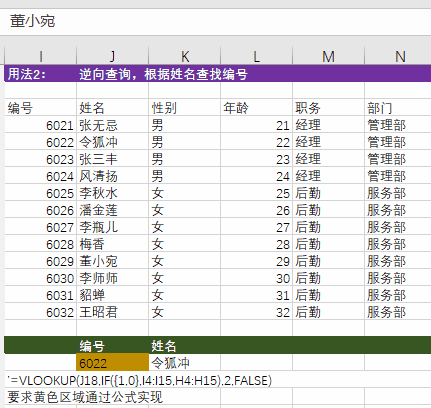The image size is (431, 408).
Task: Select the 性别 header cell
Action: coord(185,108)
